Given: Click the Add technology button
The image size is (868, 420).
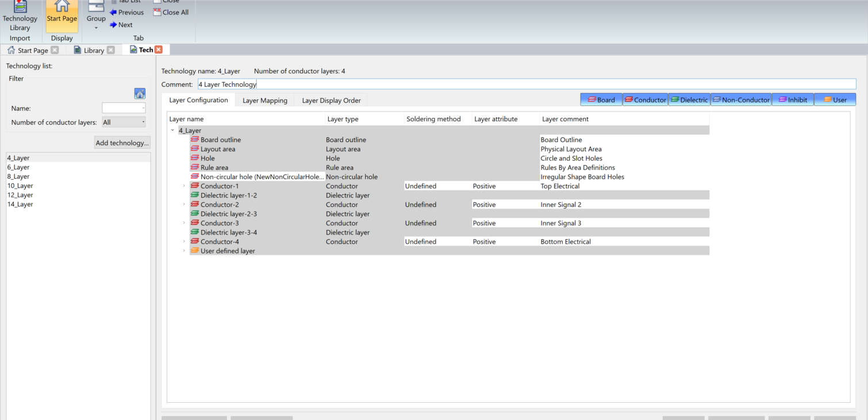Looking at the screenshot, I should [122, 142].
